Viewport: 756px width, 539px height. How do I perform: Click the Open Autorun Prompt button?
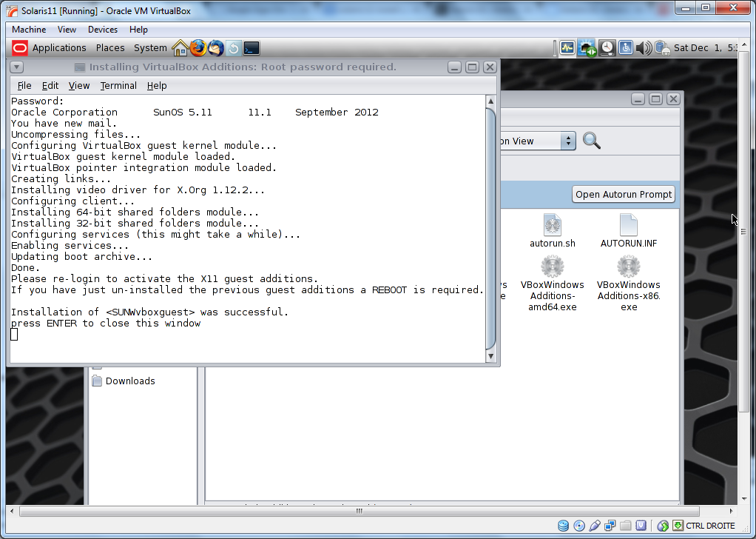point(624,195)
